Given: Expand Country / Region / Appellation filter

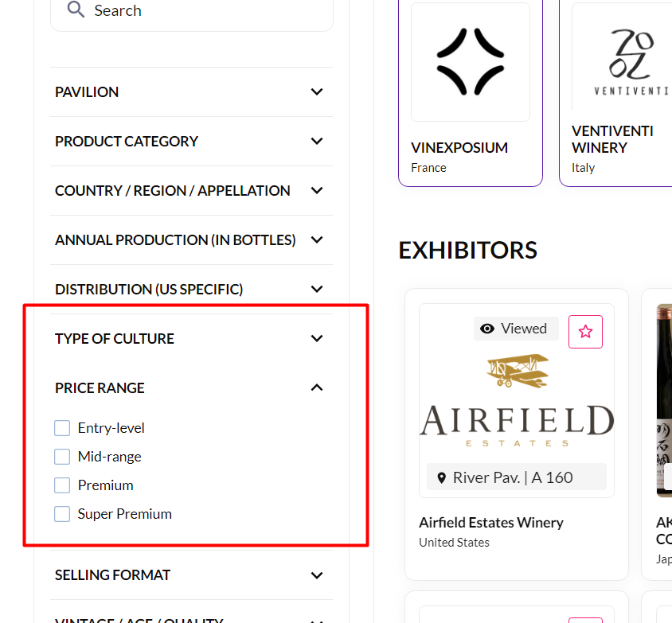Looking at the screenshot, I should pos(317,191).
